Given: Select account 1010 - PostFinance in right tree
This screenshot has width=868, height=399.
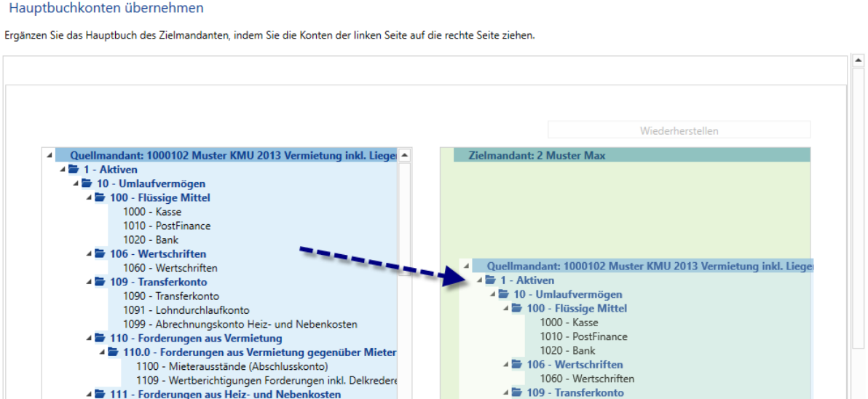Looking at the screenshot, I should click(x=583, y=336).
